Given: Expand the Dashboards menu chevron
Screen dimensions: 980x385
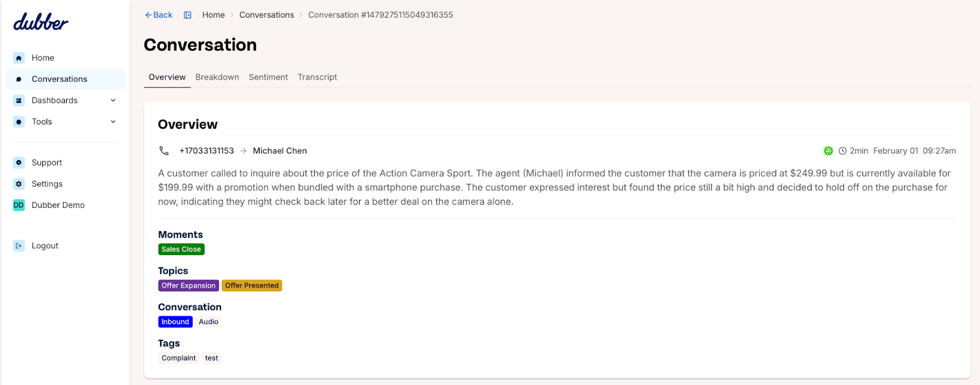Looking at the screenshot, I should [x=113, y=101].
